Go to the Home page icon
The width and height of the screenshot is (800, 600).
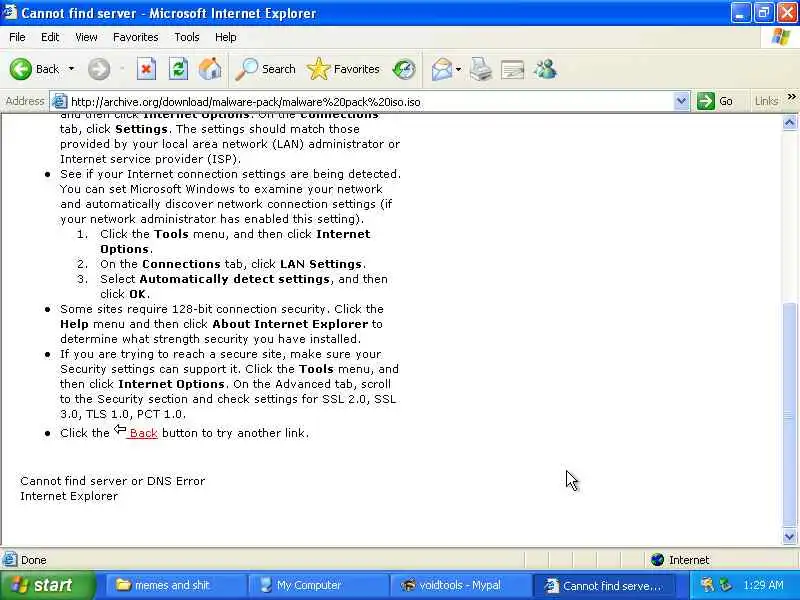tap(210, 69)
